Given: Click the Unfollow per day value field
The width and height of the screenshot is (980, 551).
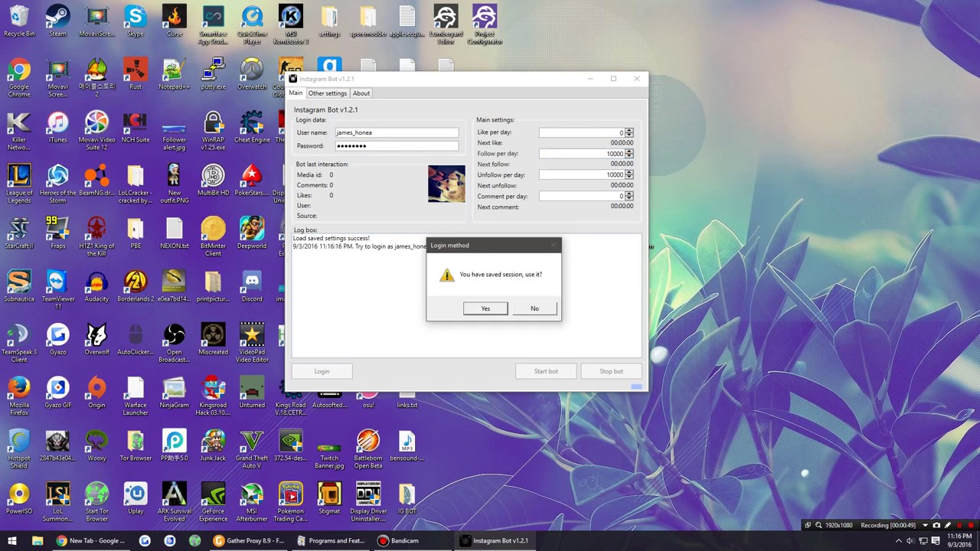Looking at the screenshot, I should 582,175.
